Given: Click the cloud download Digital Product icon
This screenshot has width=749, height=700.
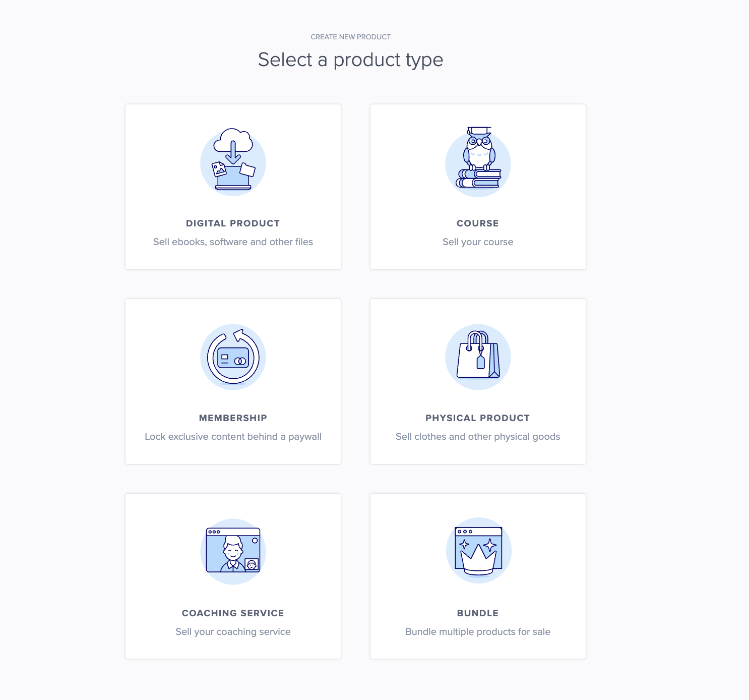Looking at the screenshot, I should click(x=233, y=161).
